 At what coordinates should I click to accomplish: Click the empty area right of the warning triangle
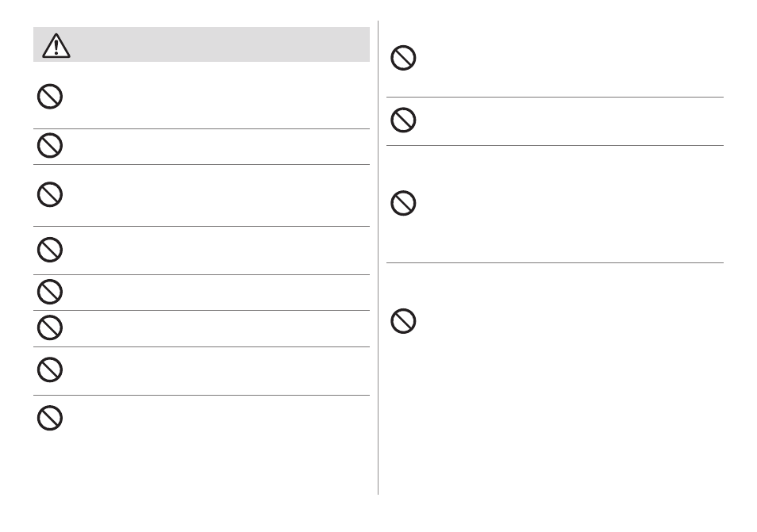(x=221, y=44)
